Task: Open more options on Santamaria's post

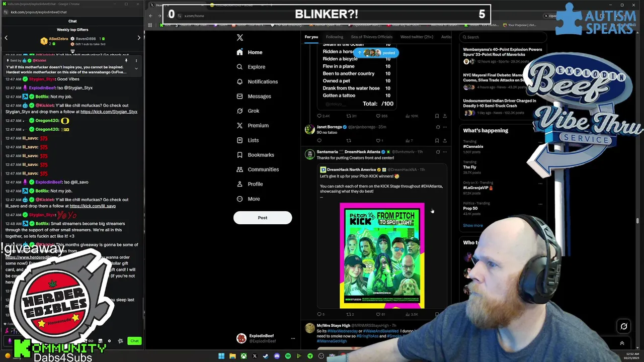Action: (x=444, y=152)
